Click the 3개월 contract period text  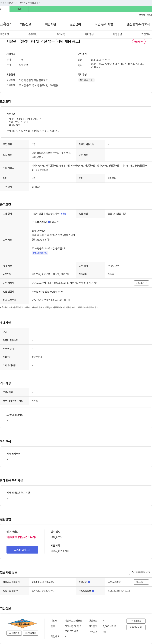(64, 214)
